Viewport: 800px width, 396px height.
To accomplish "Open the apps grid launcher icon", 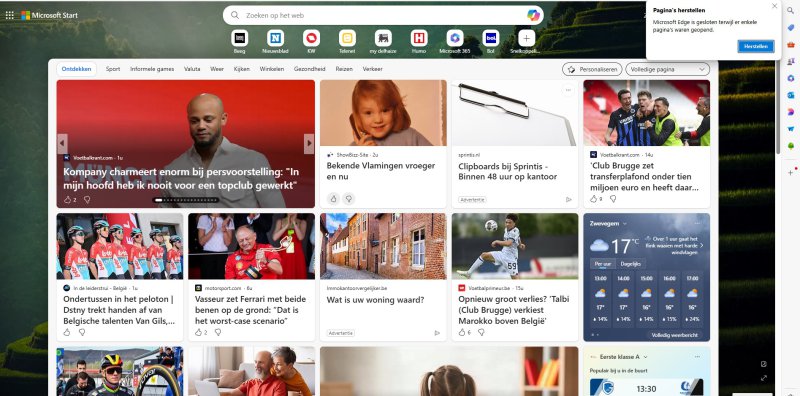I will [x=9, y=15].
